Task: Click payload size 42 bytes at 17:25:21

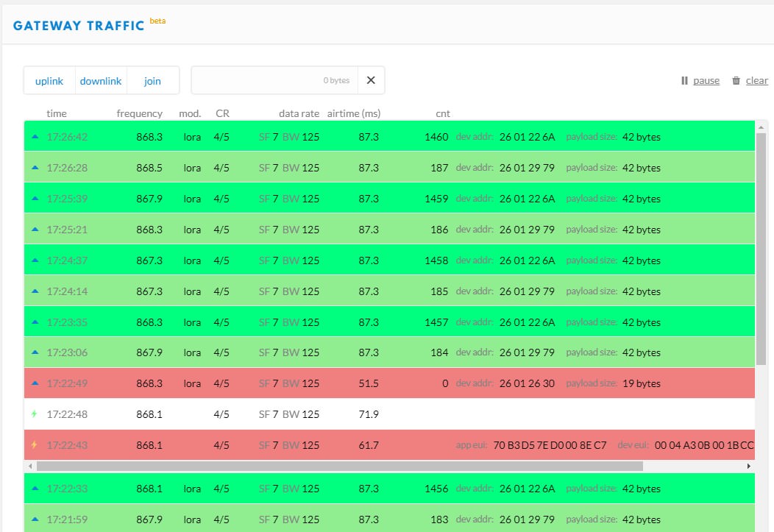Action: [642, 230]
